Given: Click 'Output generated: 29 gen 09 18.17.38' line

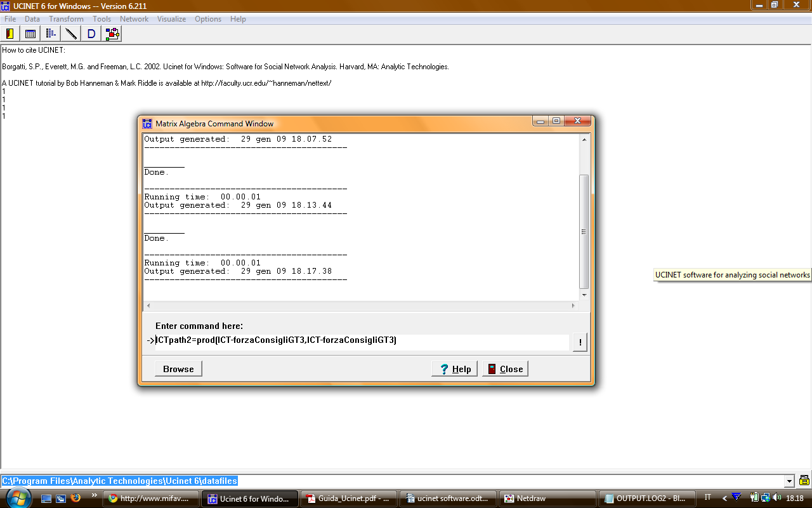Looking at the screenshot, I should pos(238,271).
